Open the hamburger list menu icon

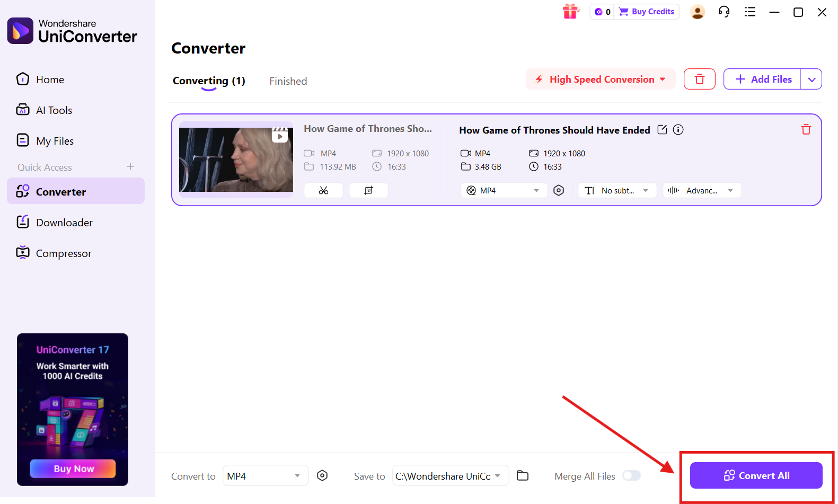click(750, 12)
